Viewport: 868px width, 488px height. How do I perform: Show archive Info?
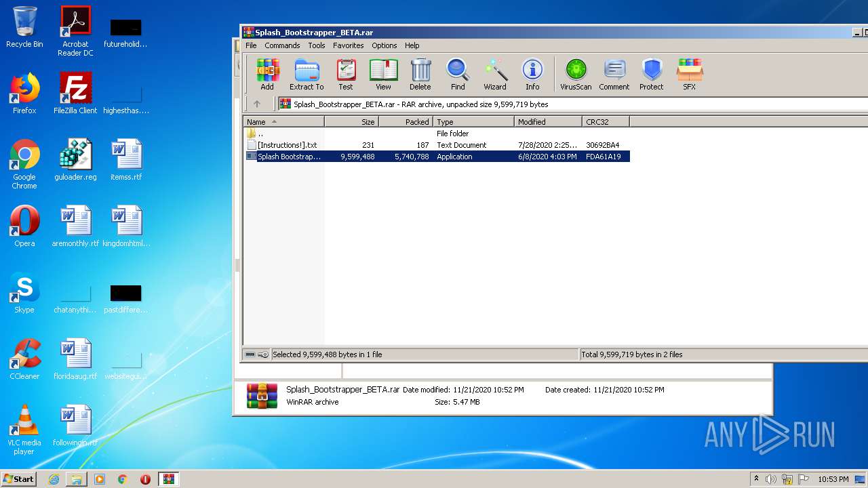coord(532,75)
